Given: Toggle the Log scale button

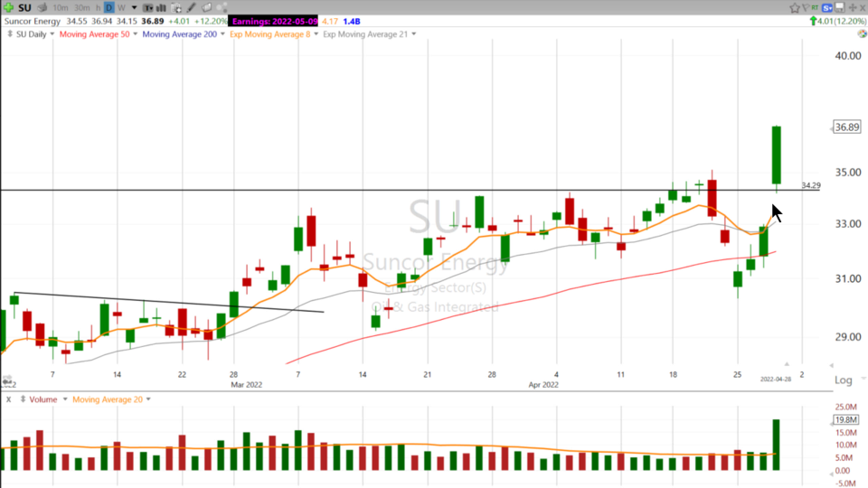Looking at the screenshot, I should [843, 380].
